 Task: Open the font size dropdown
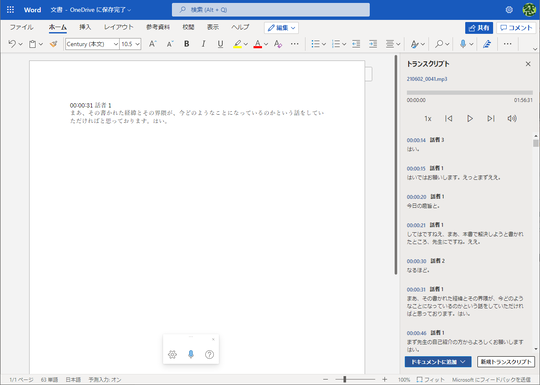pos(130,44)
